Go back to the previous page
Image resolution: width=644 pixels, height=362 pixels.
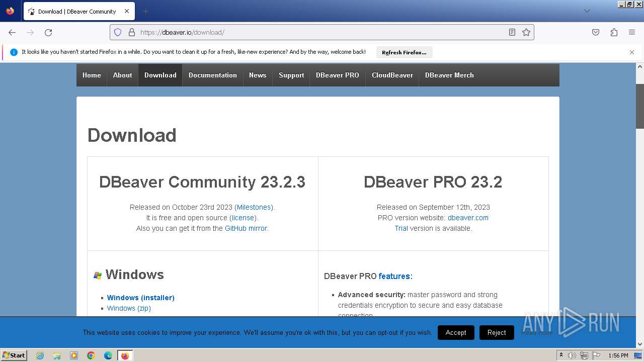tap(12, 32)
